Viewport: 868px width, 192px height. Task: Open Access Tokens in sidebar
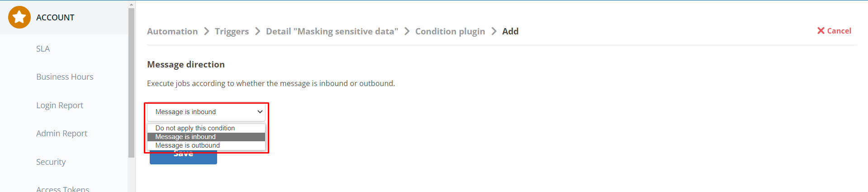[62, 188]
